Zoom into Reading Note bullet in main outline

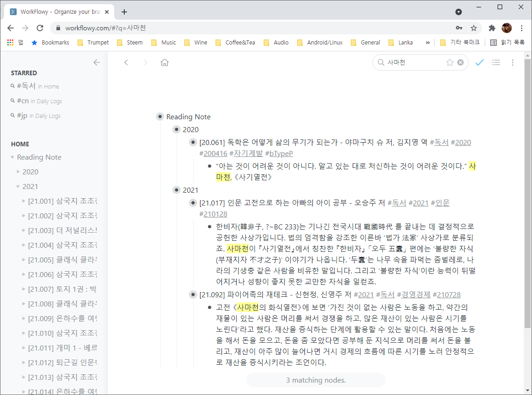tap(160, 117)
